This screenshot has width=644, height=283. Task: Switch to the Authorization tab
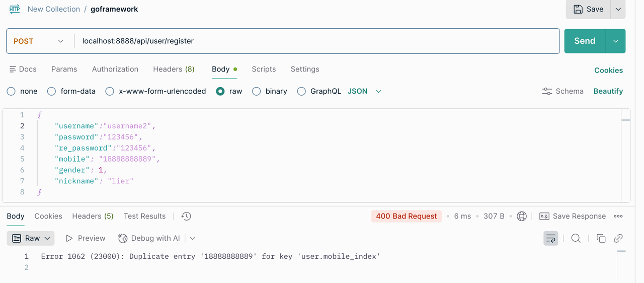tap(115, 69)
